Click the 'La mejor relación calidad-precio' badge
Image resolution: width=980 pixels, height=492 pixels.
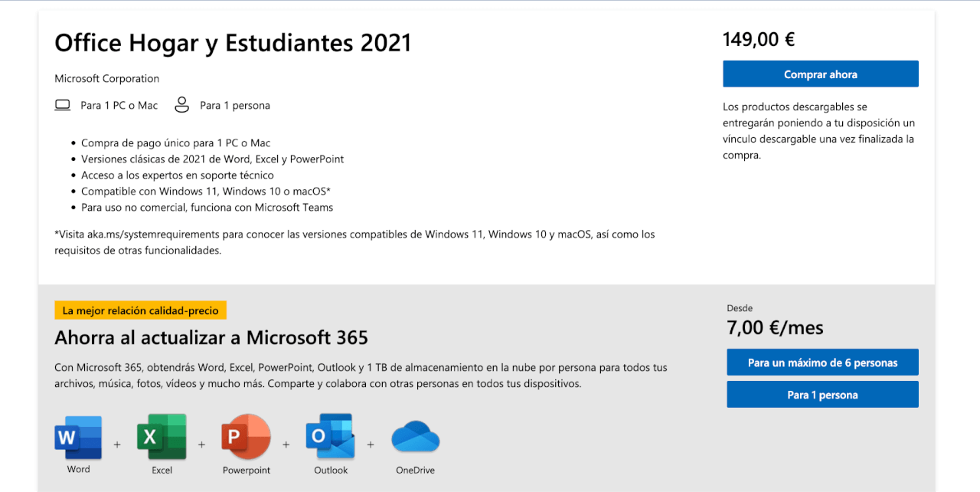click(x=140, y=310)
